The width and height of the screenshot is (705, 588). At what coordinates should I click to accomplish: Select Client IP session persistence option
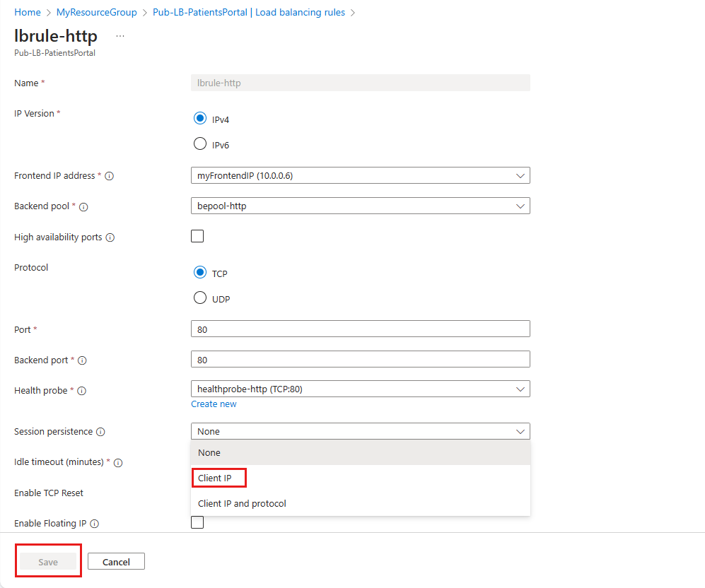pyautogui.click(x=218, y=478)
